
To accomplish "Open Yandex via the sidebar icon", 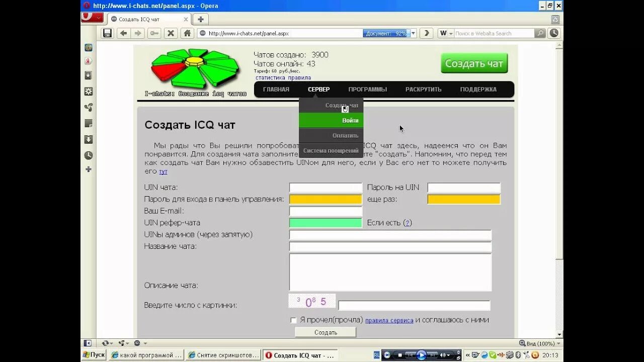I will [x=89, y=61].
